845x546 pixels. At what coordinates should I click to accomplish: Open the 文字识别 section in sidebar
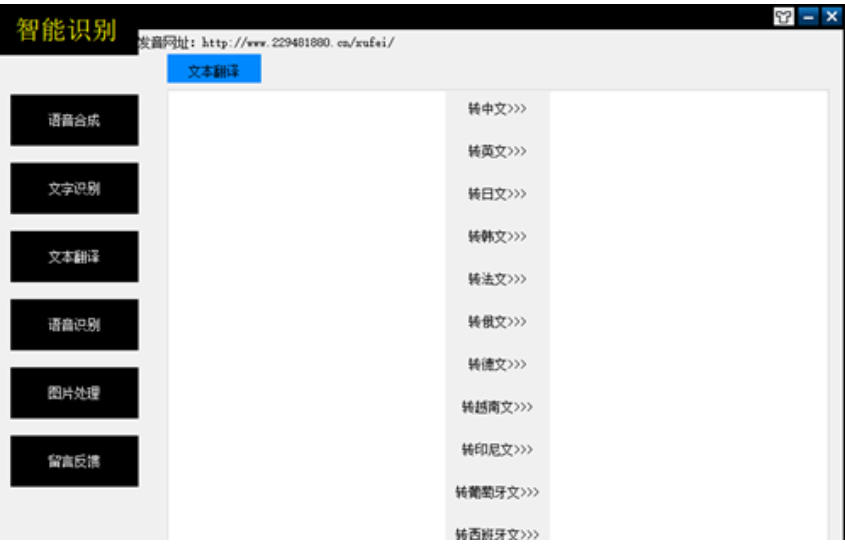point(74,189)
